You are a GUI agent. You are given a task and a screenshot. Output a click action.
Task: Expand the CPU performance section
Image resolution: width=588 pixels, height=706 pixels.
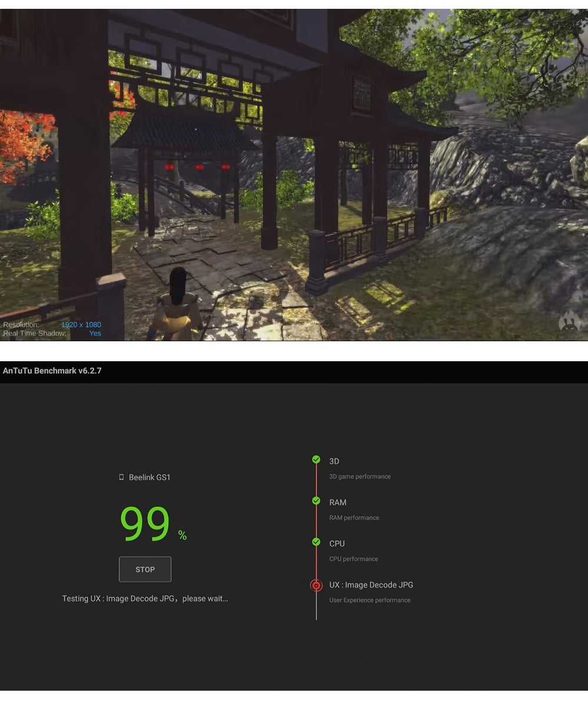[353, 559]
